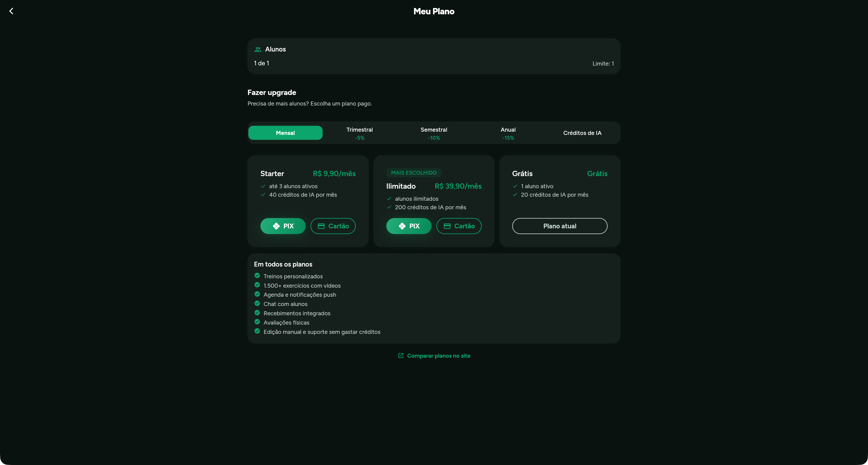Pay Ilimitado plan with PIX
868x465 pixels.
[409, 226]
